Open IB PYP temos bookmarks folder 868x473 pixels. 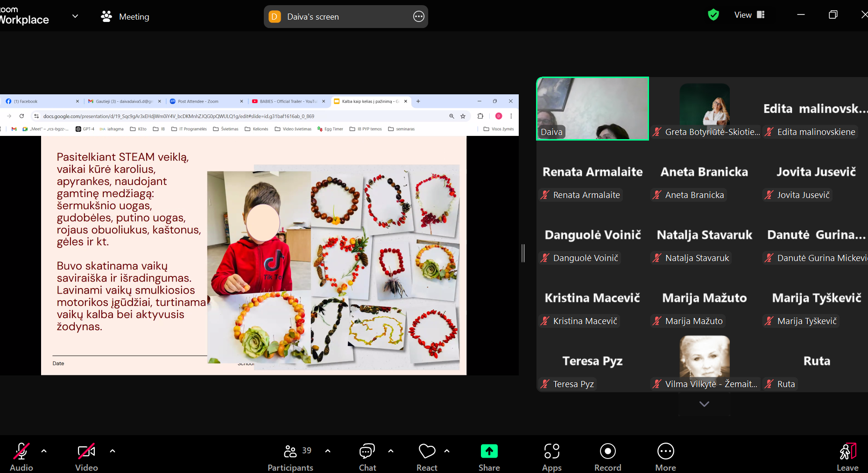pyautogui.click(x=366, y=129)
